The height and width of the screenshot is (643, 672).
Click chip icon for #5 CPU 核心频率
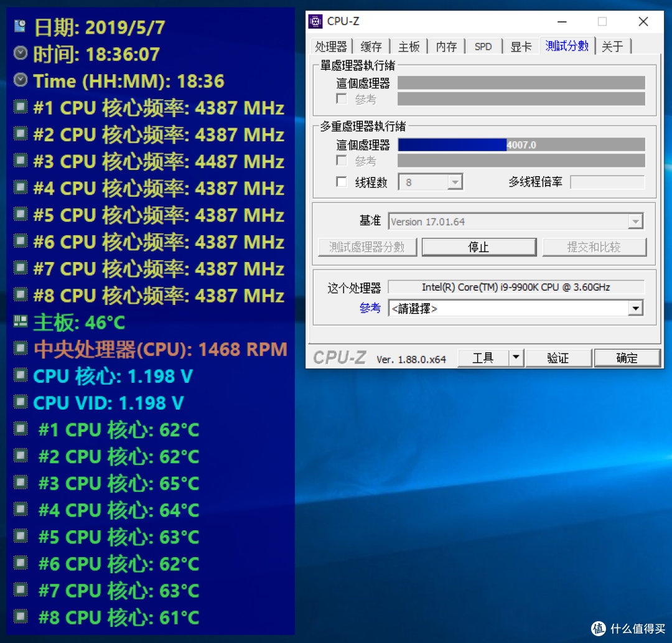tap(20, 214)
